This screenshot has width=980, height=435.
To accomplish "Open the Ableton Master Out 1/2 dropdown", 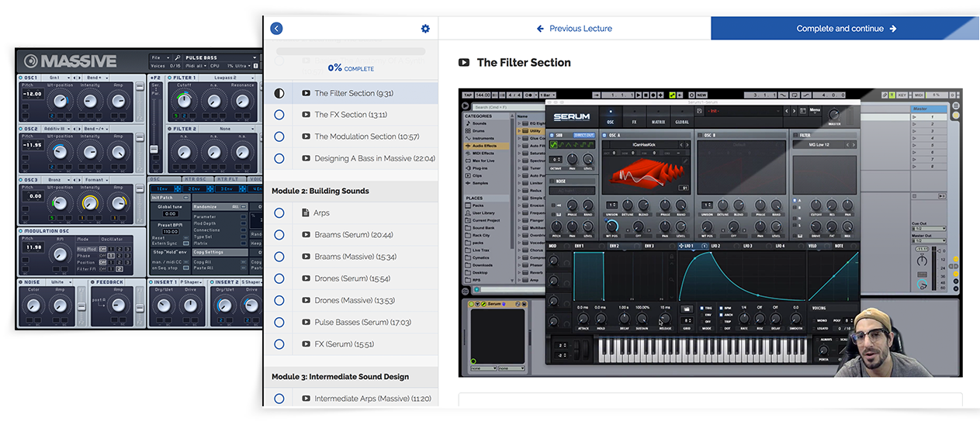I will coord(929,240).
